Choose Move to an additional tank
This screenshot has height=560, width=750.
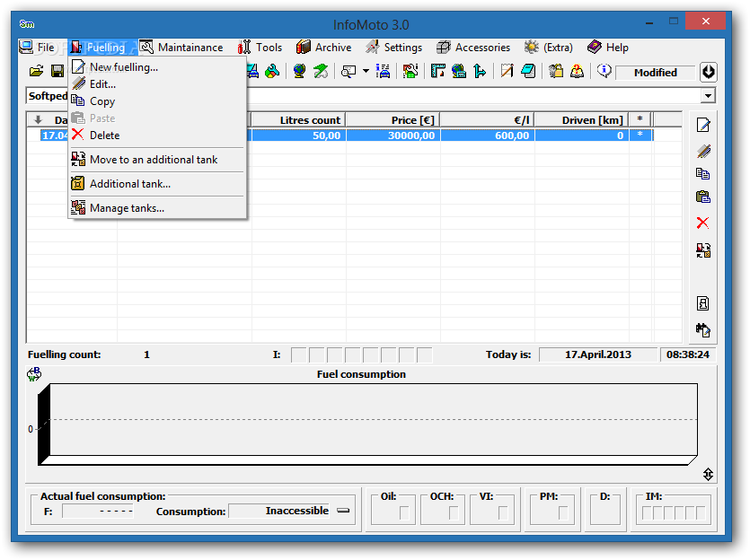[157, 160]
